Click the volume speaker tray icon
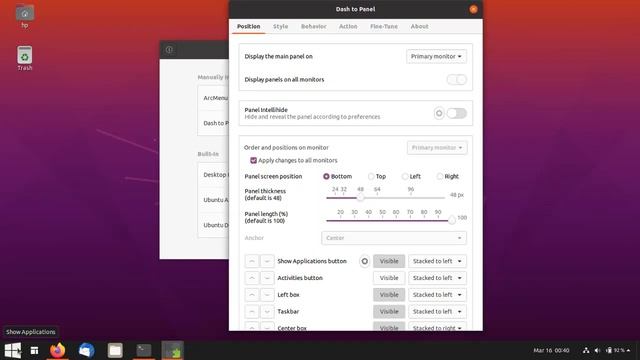 pyautogui.click(x=597, y=350)
